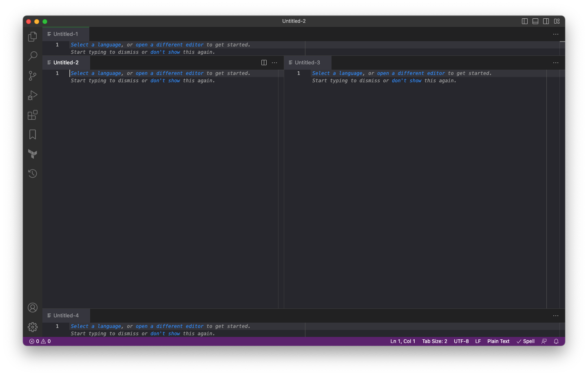
Task: Toggle the panel visibility
Action: point(535,21)
